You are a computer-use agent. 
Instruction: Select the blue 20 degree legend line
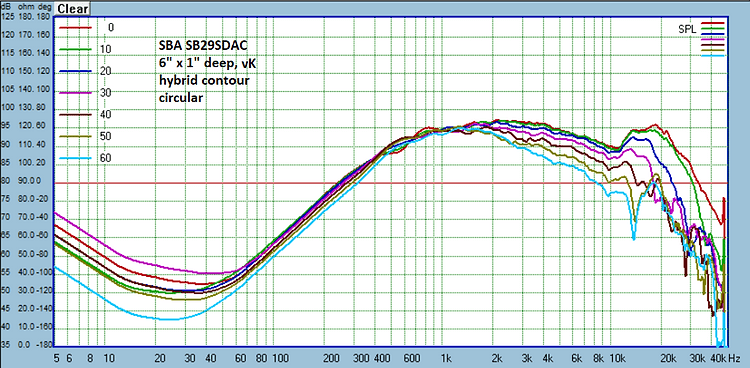75,71
